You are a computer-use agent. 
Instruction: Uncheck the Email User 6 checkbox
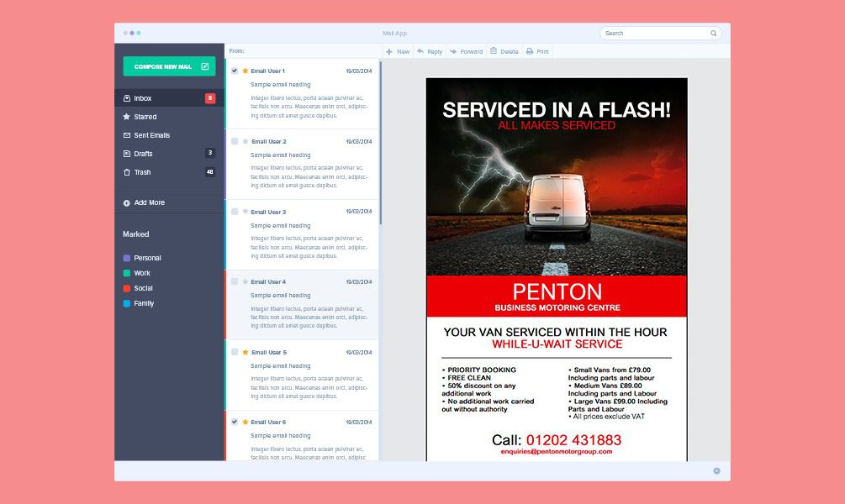tap(235, 422)
